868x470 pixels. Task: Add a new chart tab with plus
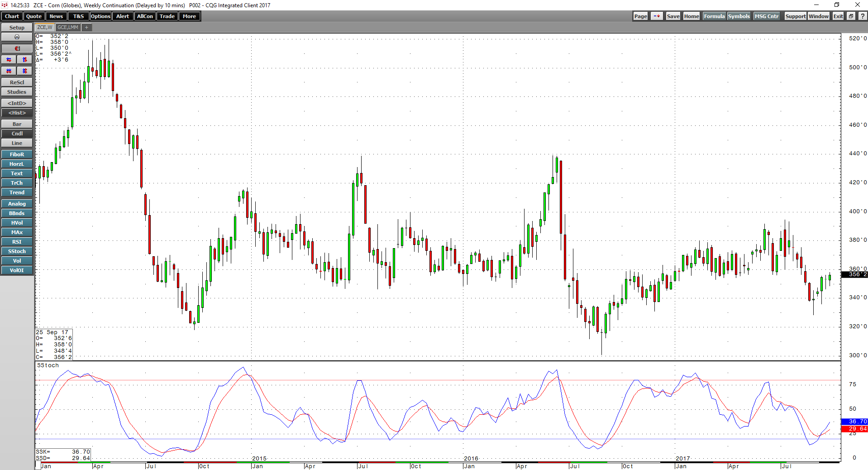[x=86, y=28]
